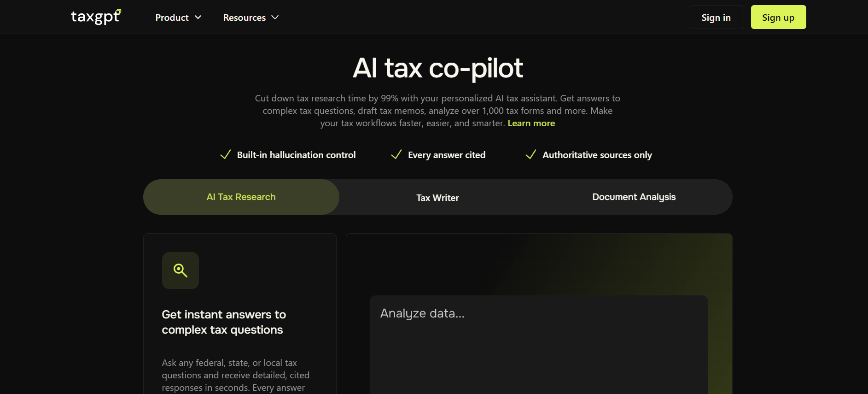Open the Product dropdown menu
Viewport: 868px width, 394px height.
pyautogui.click(x=178, y=18)
